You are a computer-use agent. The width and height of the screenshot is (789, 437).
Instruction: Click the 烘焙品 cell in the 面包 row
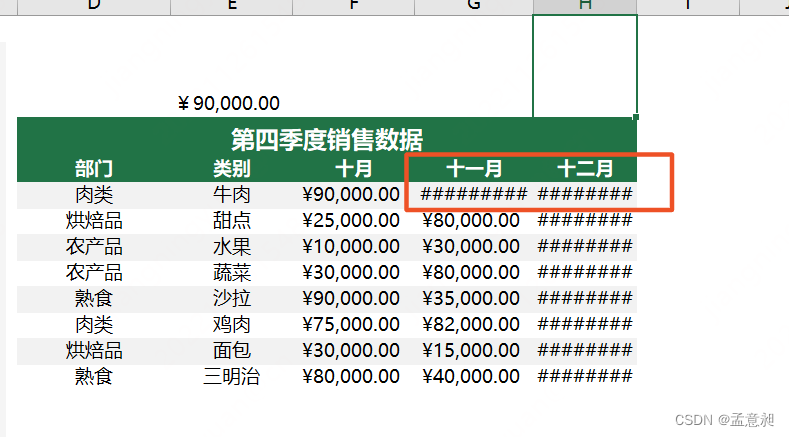click(94, 351)
